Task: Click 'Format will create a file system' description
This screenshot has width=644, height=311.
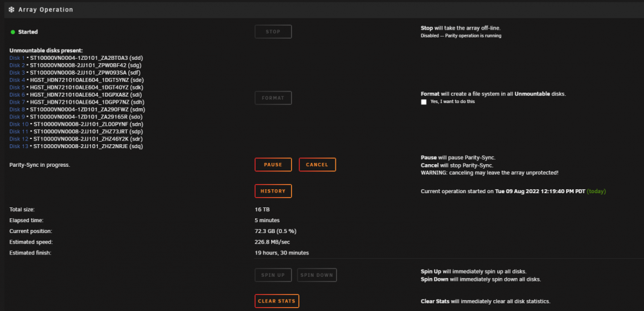Action: click(x=493, y=94)
